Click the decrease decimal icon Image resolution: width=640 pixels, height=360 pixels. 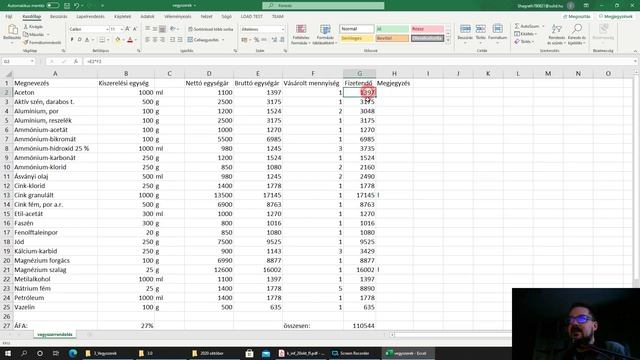coord(282,40)
